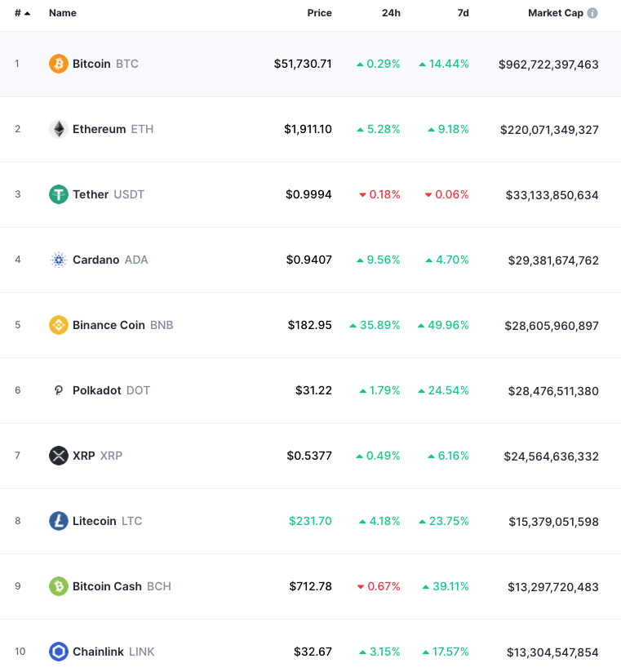Click the Chainlink blue hexagon icon
621x672 pixels.
click(x=59, y=652)
